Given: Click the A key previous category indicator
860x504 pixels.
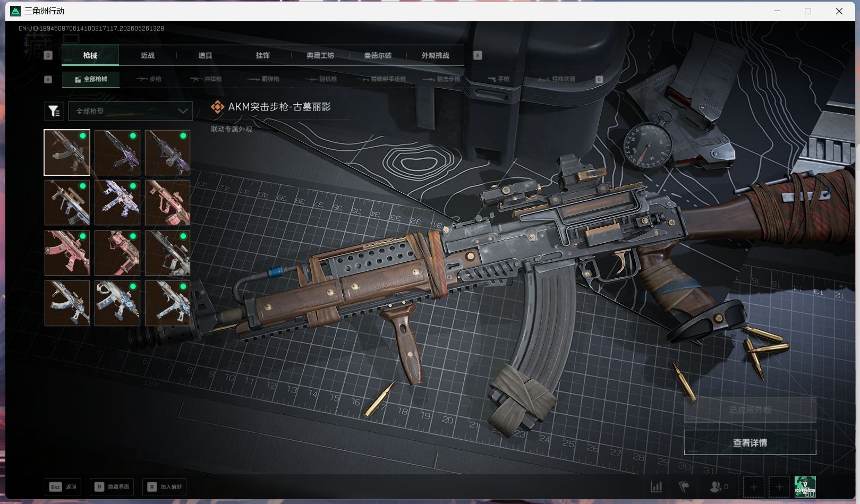Looking at the screenshot, I should click(48, 79).
